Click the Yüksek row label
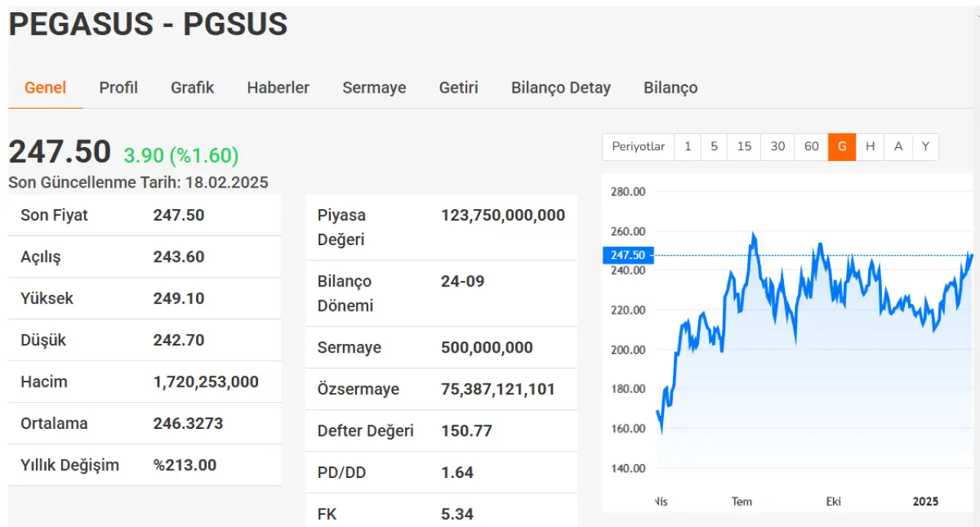 tap(47, 298)
